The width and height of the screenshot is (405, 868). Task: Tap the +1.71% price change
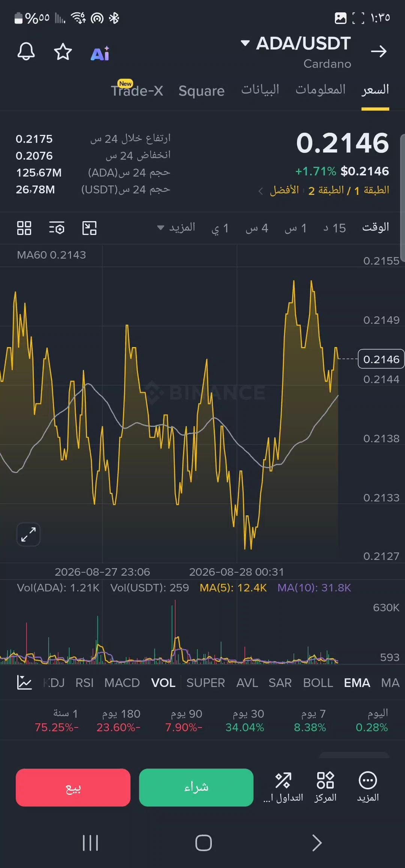click(316, 171)
